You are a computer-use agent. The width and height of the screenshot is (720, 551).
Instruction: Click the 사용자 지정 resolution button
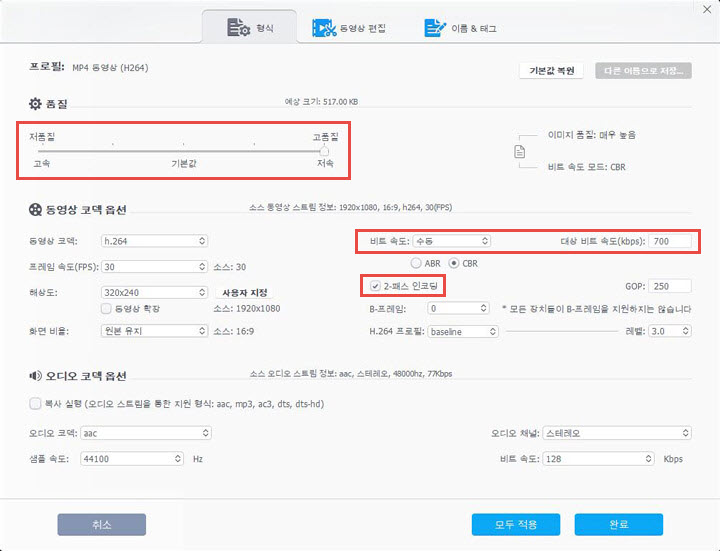(x=245, y=292)
